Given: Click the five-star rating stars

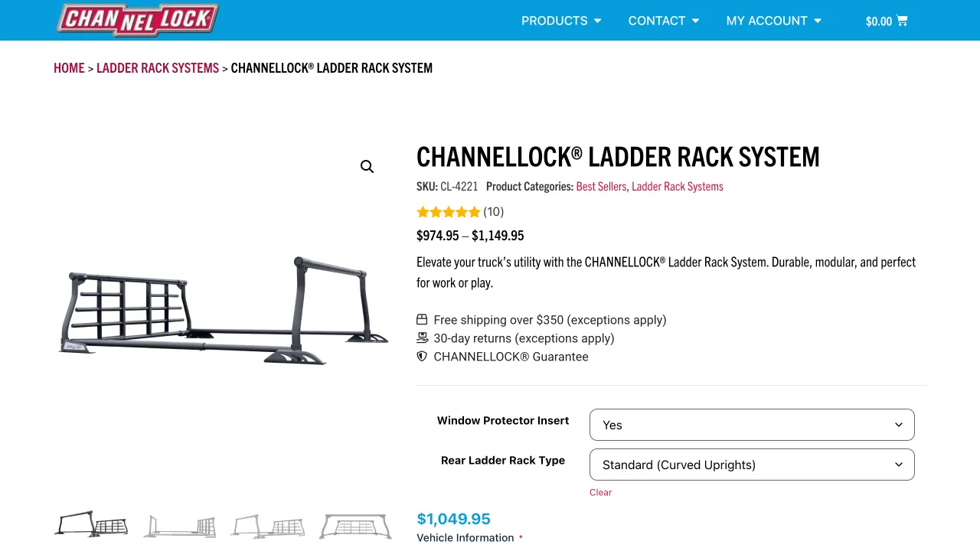Looking at the screenshot, I should [449, 212].
